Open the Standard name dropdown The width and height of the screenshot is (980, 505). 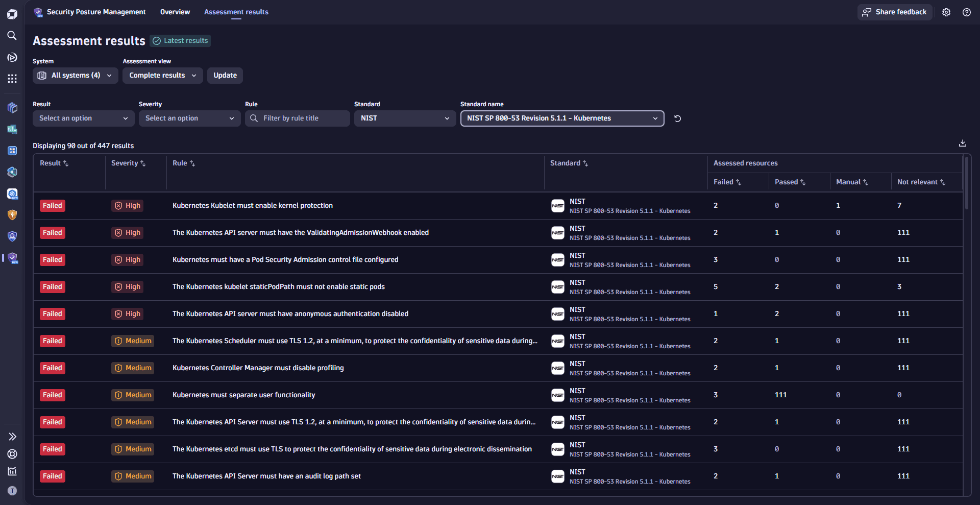coord(562,118)
